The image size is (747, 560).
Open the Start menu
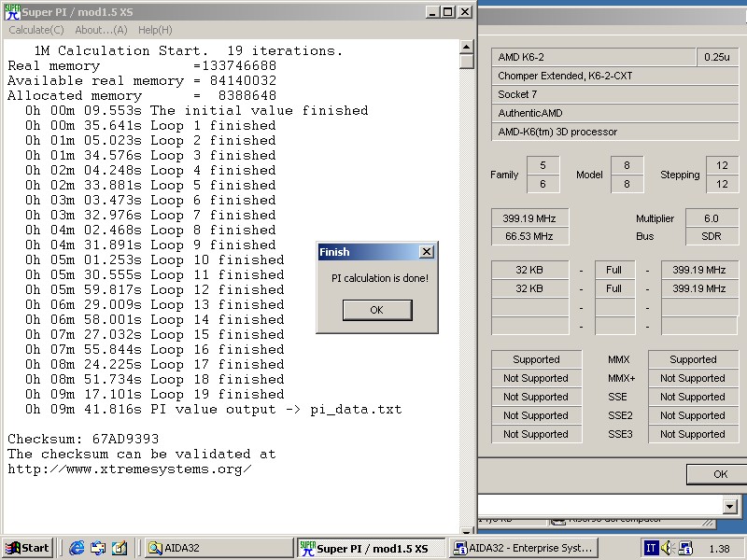click(x=27, y=548)
